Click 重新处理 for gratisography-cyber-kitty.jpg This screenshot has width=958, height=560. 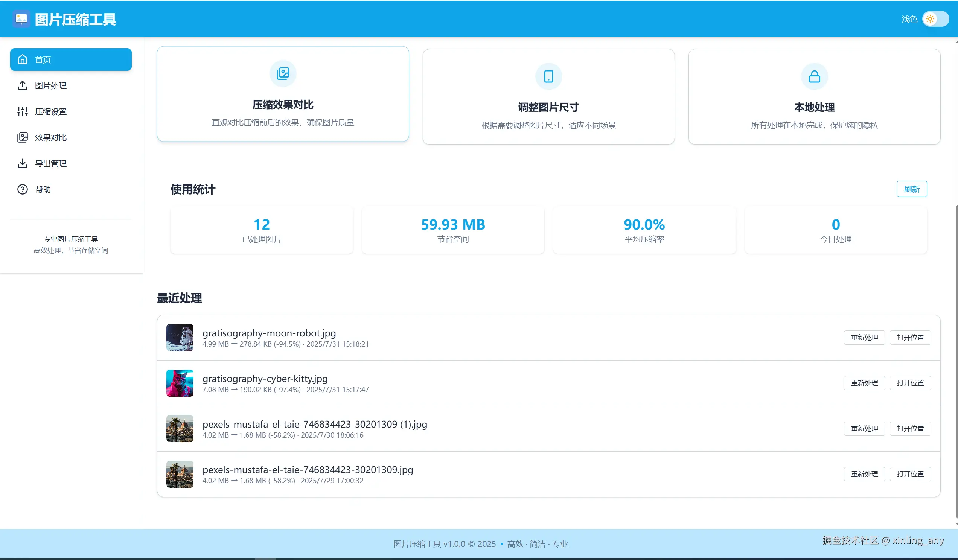coord(865,383)
